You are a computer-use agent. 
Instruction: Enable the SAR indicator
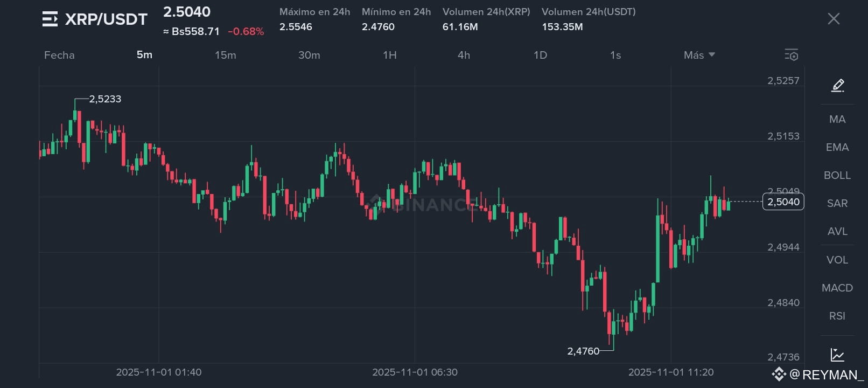pos(837,203)
